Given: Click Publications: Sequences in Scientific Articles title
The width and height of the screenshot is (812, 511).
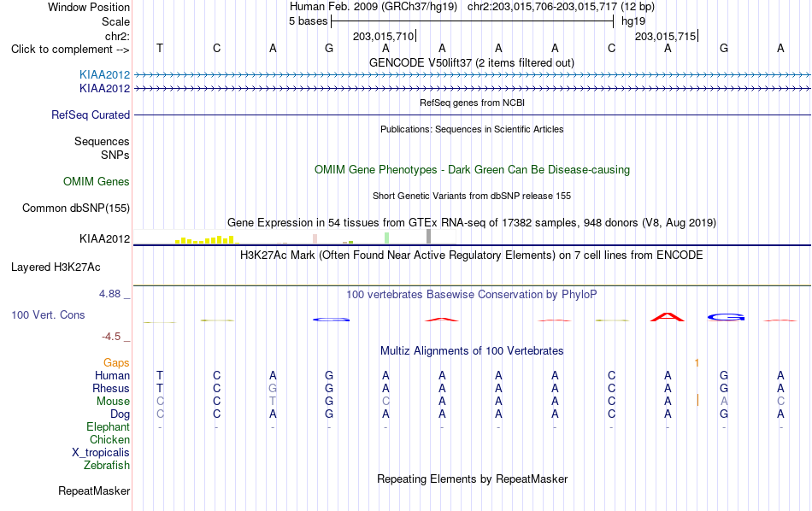Looking at the screenshot, I should 472,129.
